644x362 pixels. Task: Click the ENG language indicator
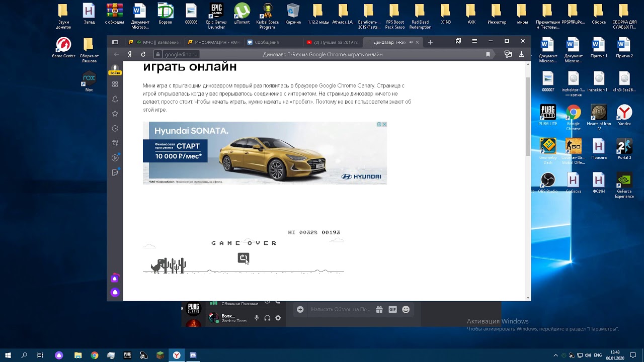[x=598, y=355]
